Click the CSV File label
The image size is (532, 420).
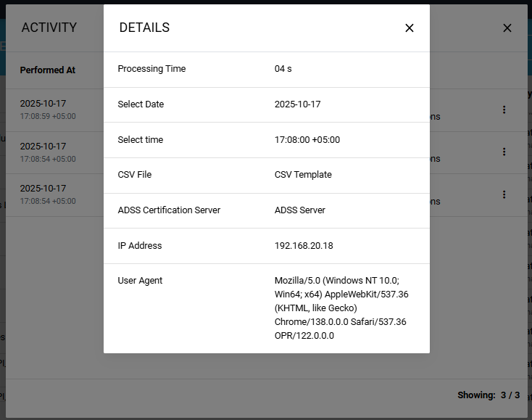[135, 175]
